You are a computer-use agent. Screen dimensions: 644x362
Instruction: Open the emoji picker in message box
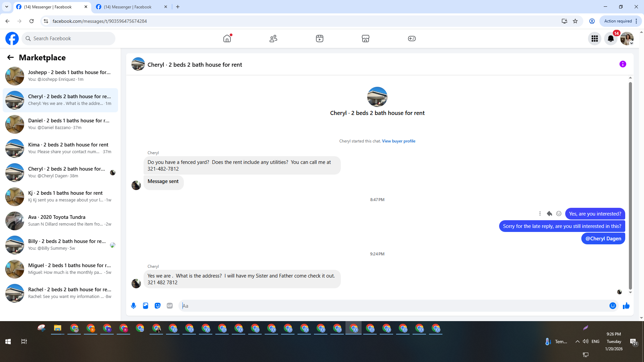(613, 306)
